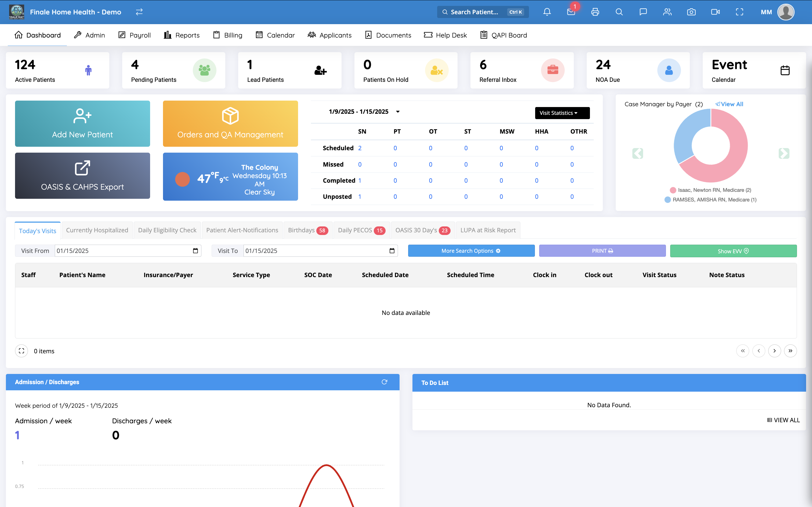Click the switch agency arrows icon

click(x=139, y=12)
